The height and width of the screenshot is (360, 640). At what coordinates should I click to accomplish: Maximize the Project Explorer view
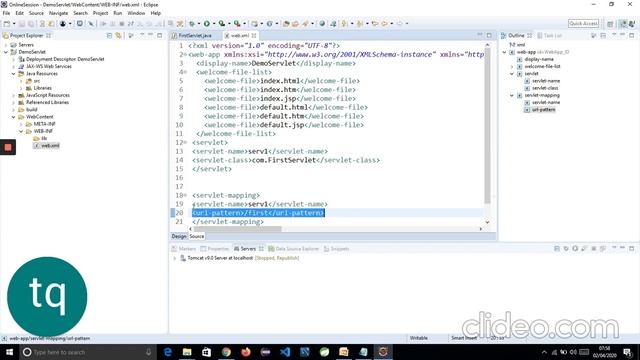160,36
